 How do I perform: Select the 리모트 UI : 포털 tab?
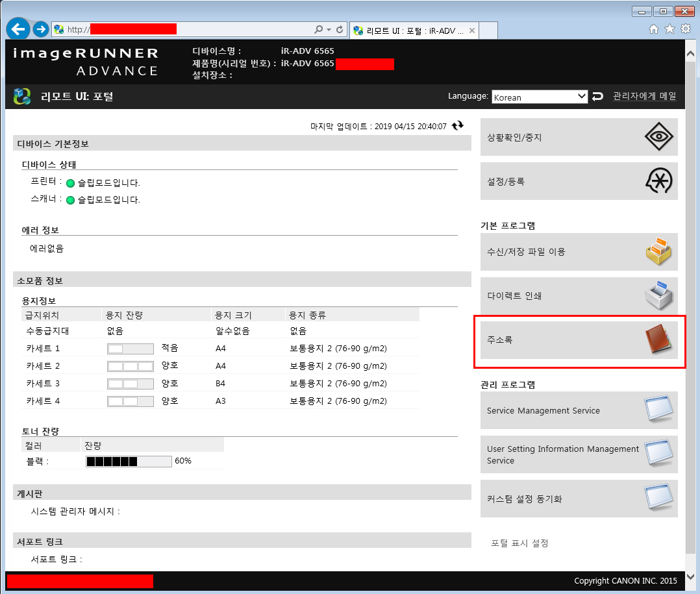coord(414,31)
